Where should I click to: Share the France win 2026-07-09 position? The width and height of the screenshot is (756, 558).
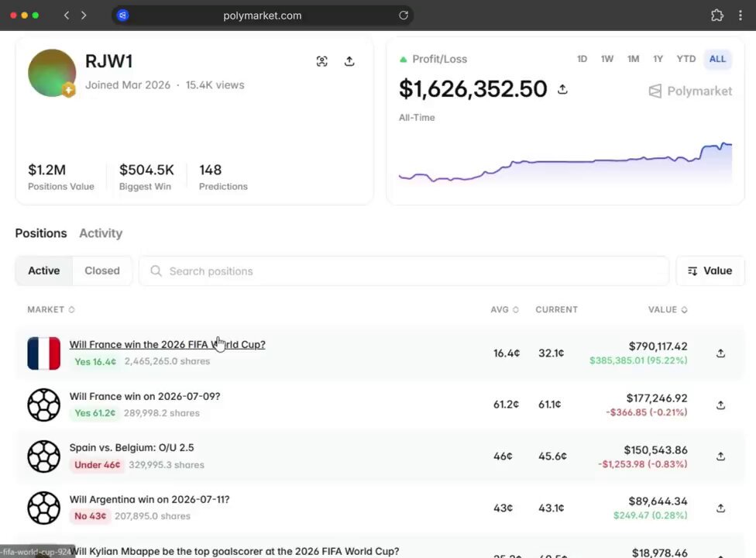[x=720, y=405]
